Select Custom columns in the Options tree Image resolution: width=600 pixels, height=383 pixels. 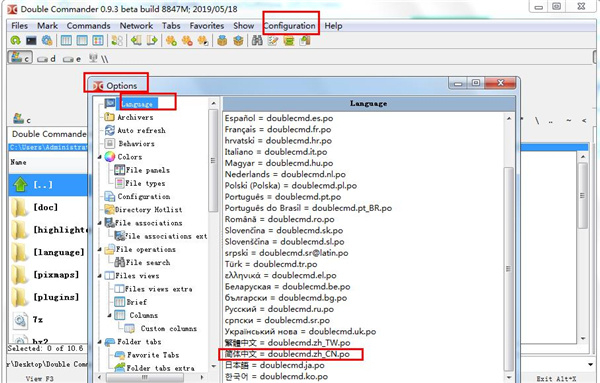[x=169, y=329]
